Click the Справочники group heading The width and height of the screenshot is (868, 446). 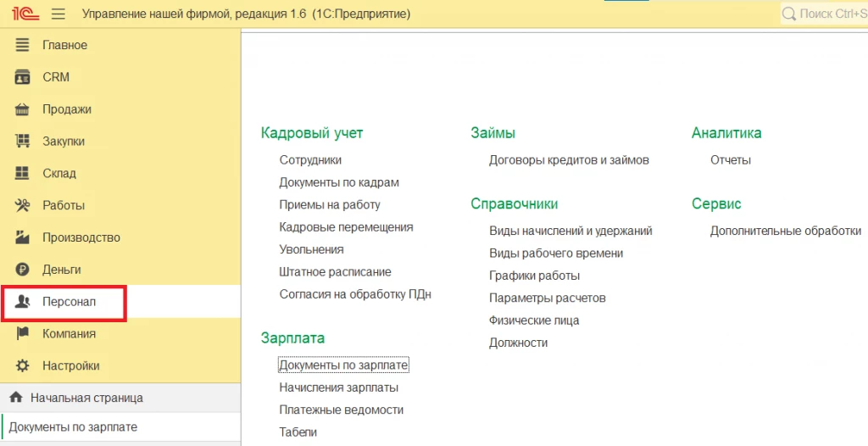pyautogui.click(x=515, y=203)
